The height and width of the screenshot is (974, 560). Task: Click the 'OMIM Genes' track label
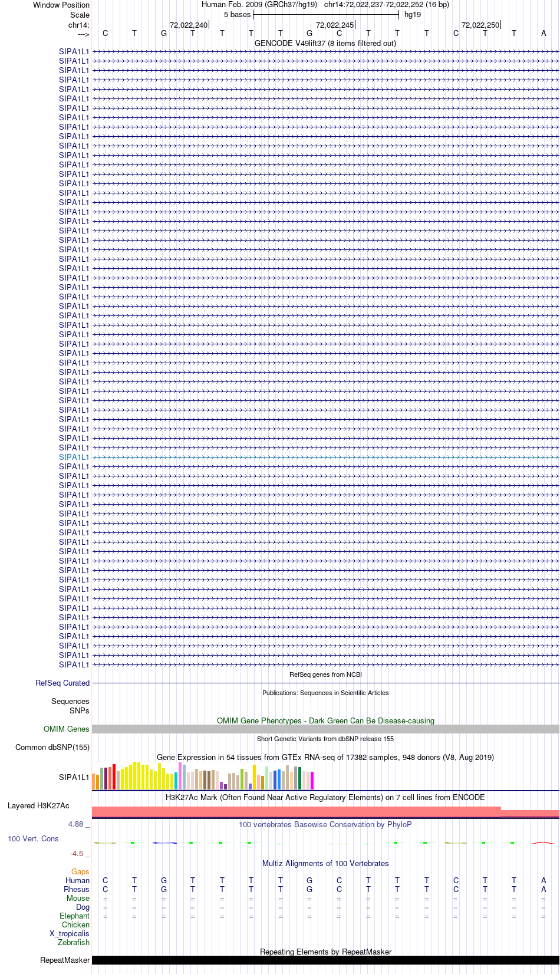[67, 729]
